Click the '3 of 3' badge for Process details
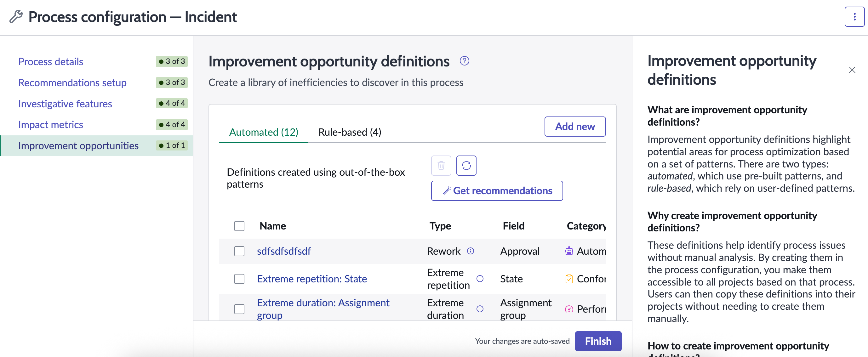Image resolution: width=868 pixels, height=357 pixels. point(172,61)
